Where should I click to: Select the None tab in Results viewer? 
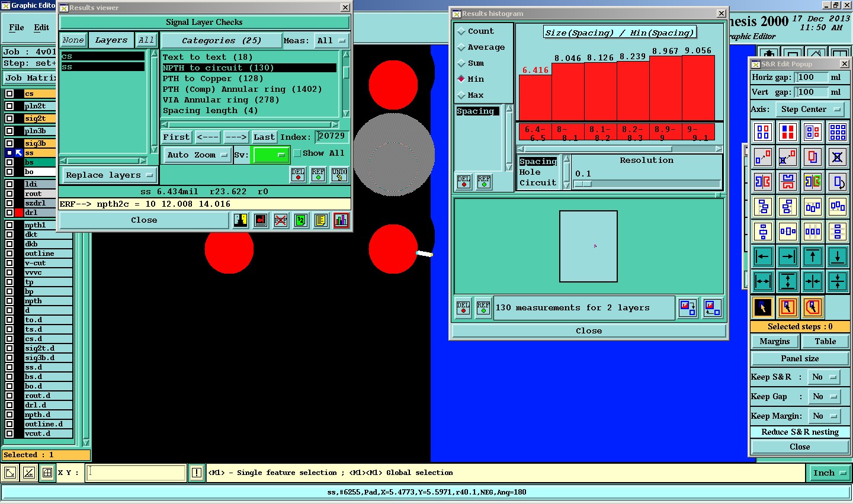click(x=73, y=40)
